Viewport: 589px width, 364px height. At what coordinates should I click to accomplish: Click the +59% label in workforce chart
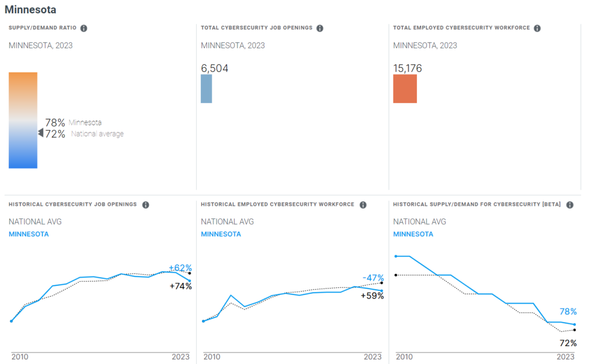coord(372,296)
